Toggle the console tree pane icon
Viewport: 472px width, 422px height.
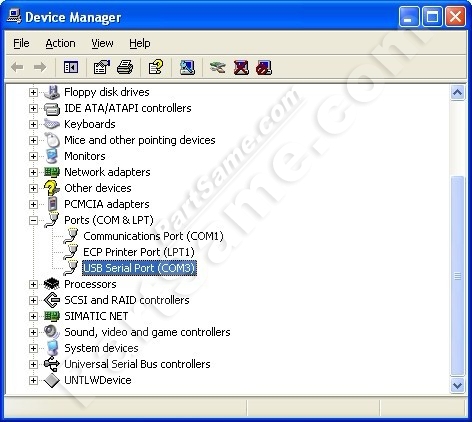(71, 67)
